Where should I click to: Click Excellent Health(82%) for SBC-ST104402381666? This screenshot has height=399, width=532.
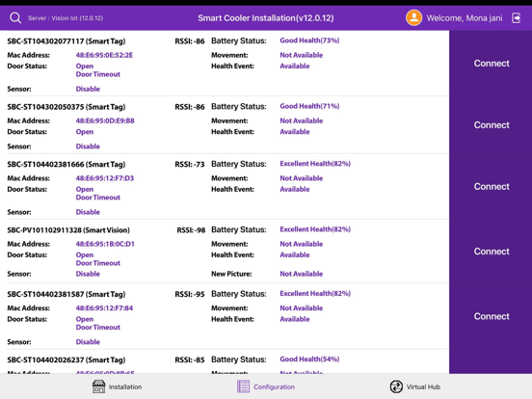[x=315, y=164]
